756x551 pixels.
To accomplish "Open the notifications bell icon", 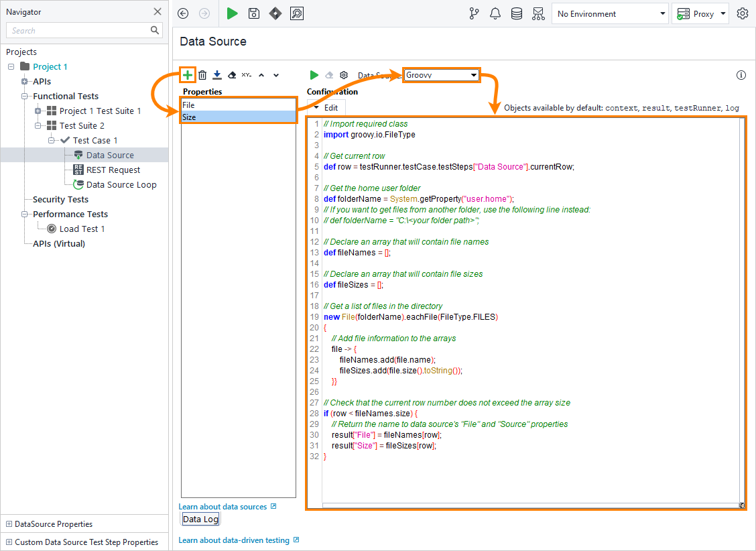I will [495, 13].
